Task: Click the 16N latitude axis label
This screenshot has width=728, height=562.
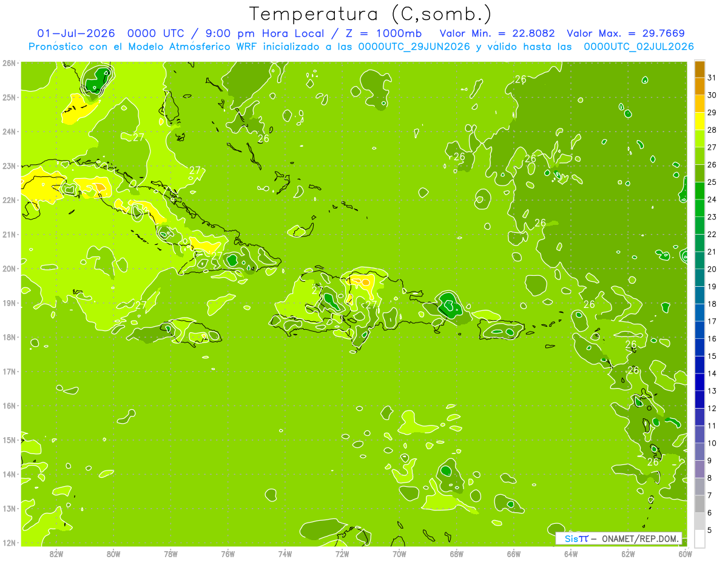Action: tap(9, 406)
